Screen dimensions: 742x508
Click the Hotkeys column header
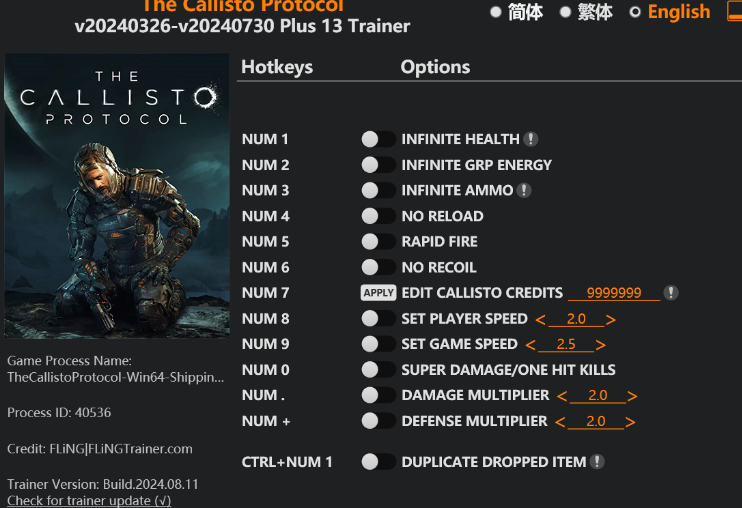(277, 67)
